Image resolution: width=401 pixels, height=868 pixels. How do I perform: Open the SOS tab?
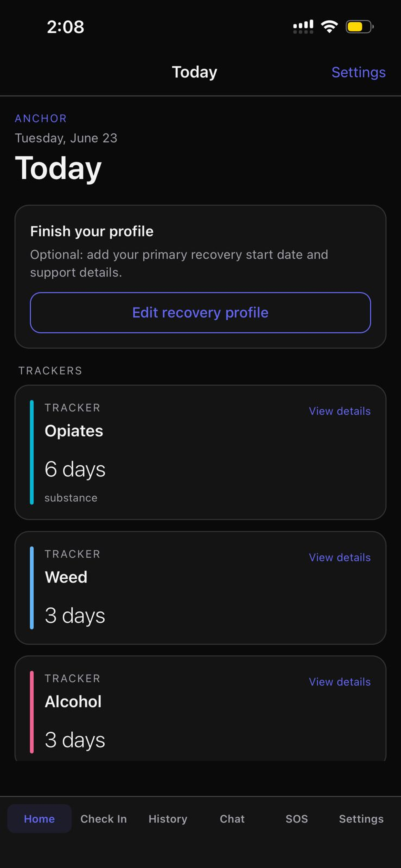tap(296, 819)
